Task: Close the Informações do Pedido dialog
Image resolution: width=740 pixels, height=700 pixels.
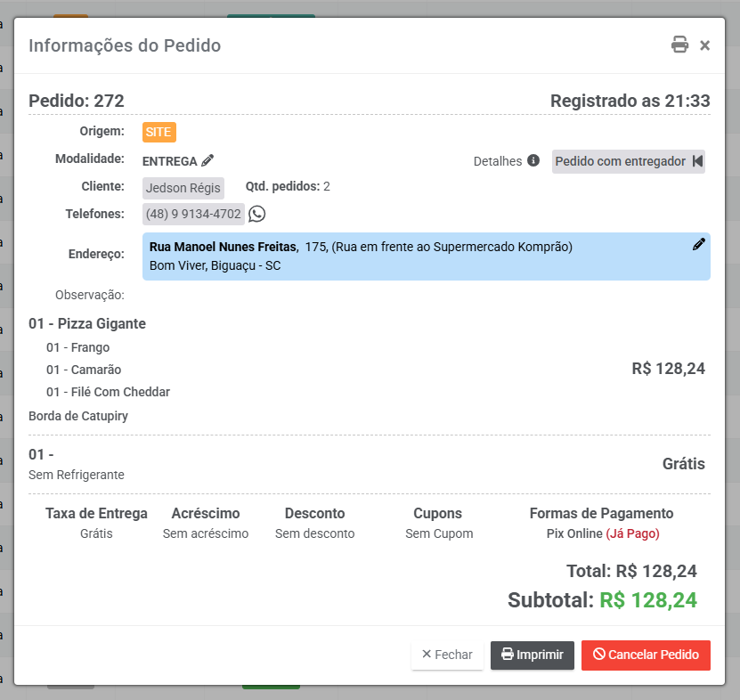Action: pyautogui.click(x=704, y=45)
